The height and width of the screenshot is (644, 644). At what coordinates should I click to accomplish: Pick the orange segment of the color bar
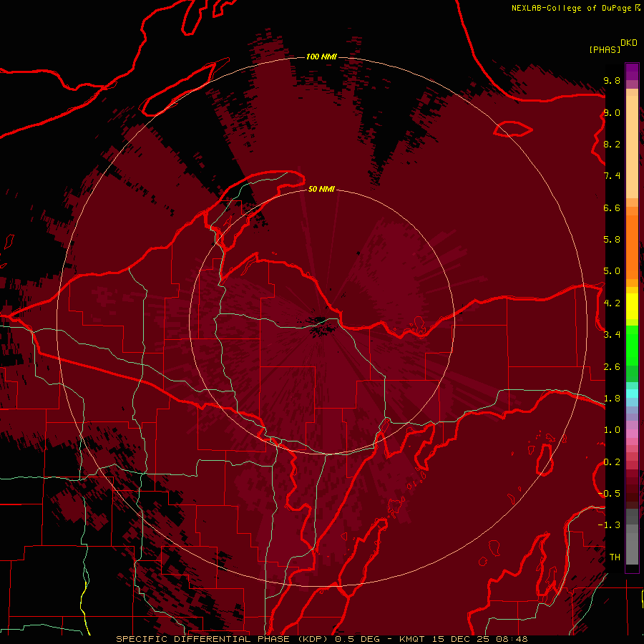(632, 248)
